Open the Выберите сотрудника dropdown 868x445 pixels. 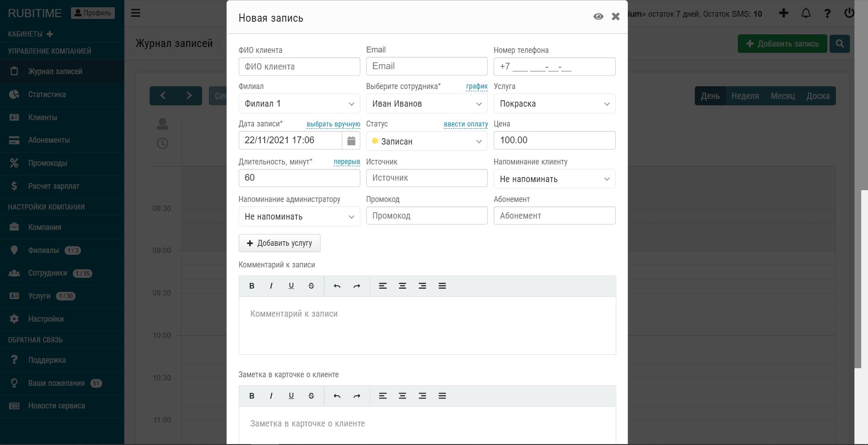[427, 103]
